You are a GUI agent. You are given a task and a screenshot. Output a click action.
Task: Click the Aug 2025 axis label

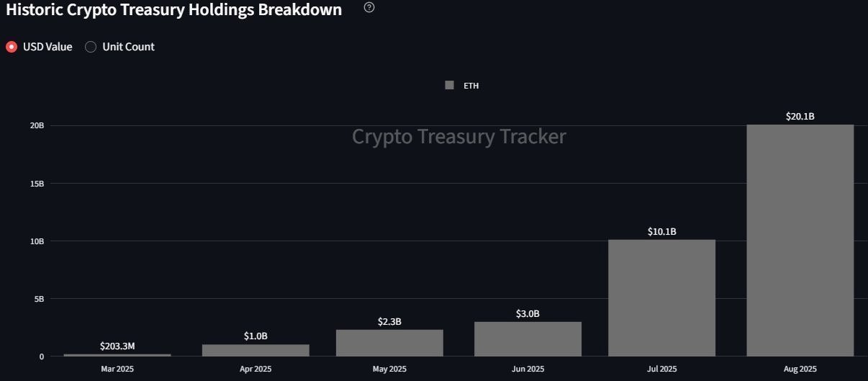800,369
